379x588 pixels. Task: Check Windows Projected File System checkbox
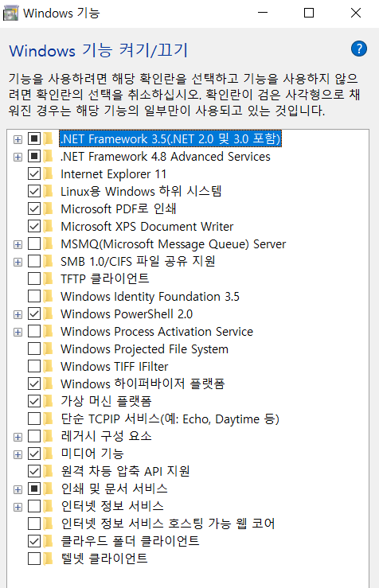click(34, 349)
